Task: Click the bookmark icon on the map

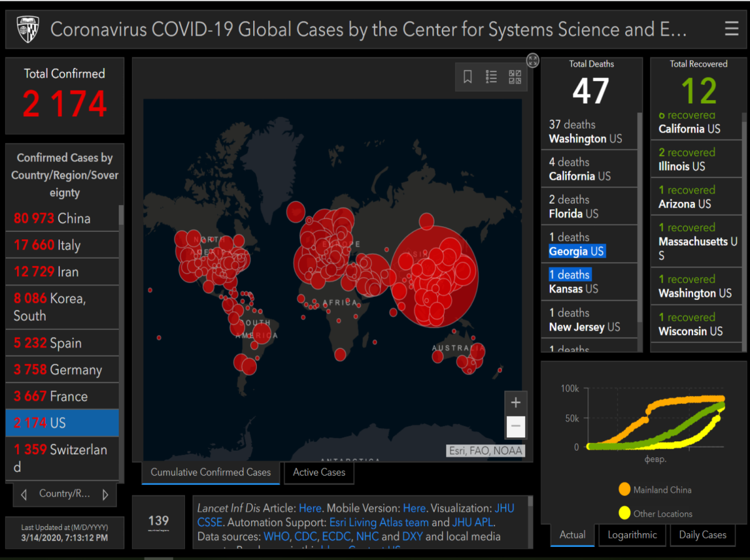Action: [467, 77]
